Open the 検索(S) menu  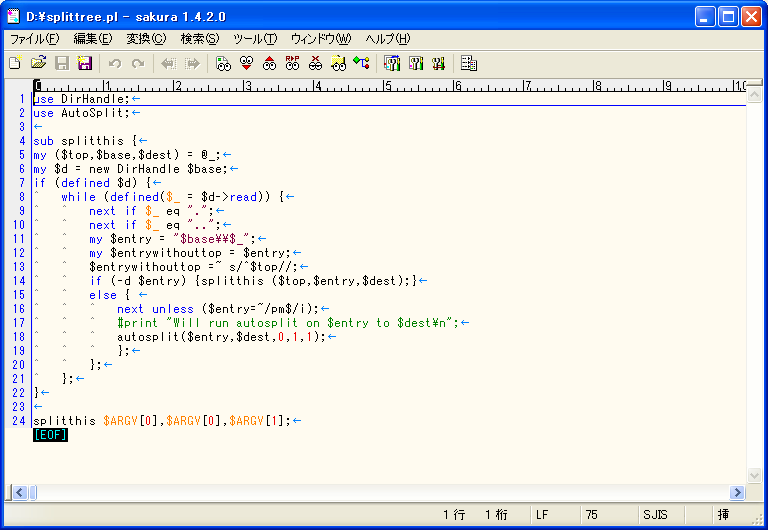coord(199,39)
